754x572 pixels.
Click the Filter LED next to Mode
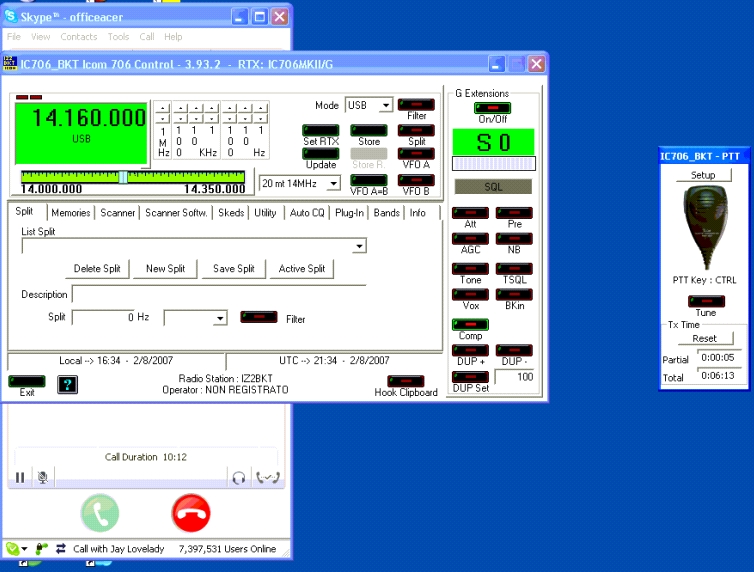coord(416,104)
